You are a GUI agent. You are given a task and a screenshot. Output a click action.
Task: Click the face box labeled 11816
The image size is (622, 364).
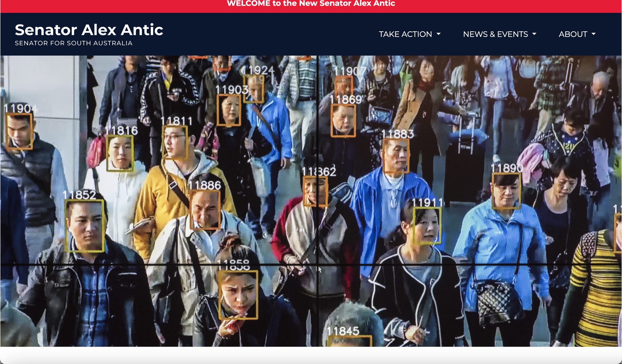tap(120, 153)
